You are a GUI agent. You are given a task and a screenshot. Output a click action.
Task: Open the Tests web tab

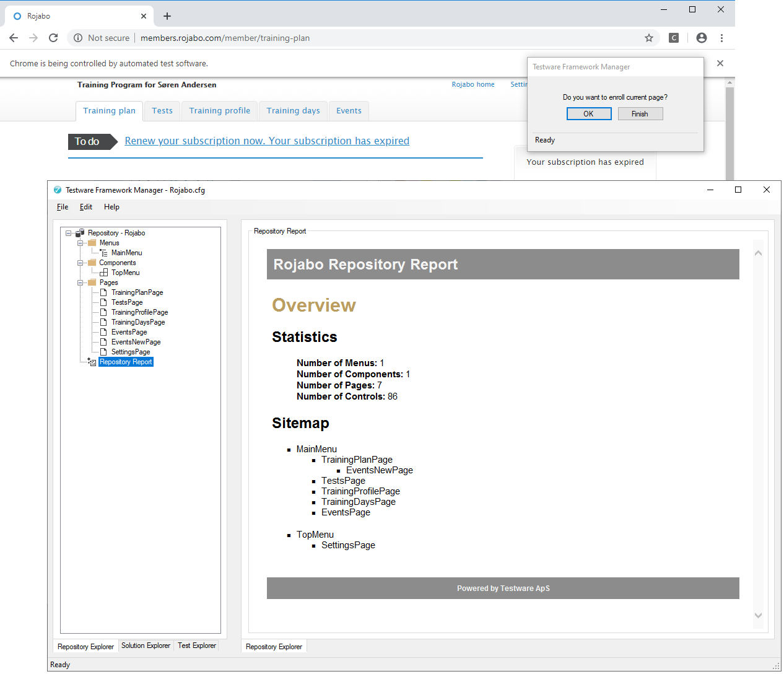click(162, 111)
